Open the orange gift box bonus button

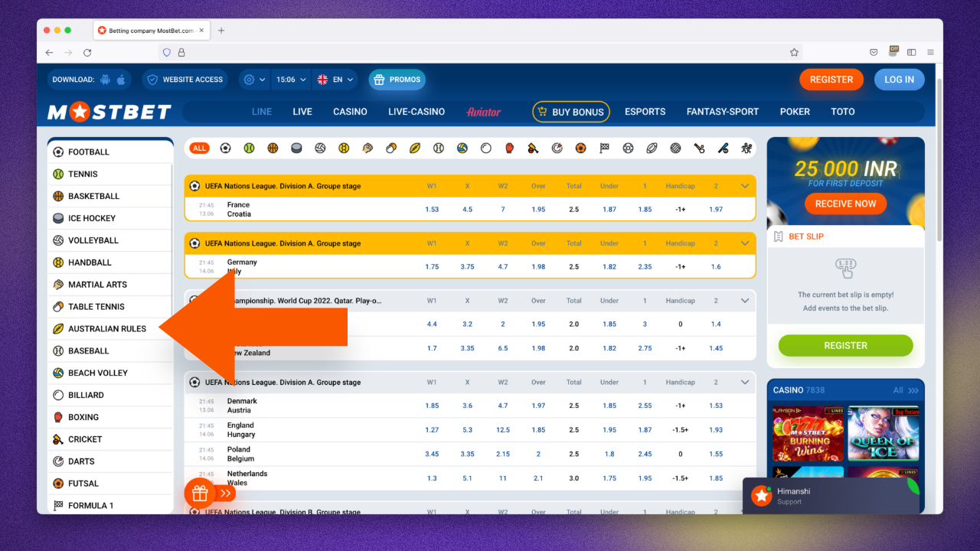click(200, 494)
